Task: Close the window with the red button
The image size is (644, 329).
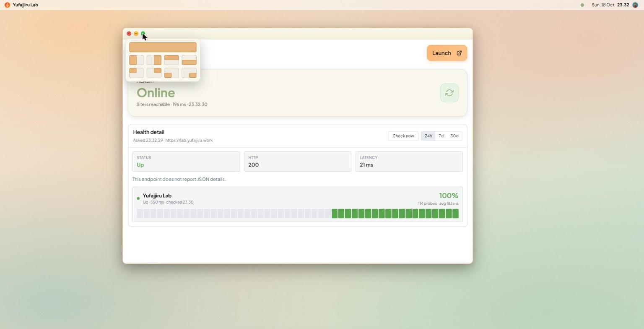Action: (x=129, y=34)
